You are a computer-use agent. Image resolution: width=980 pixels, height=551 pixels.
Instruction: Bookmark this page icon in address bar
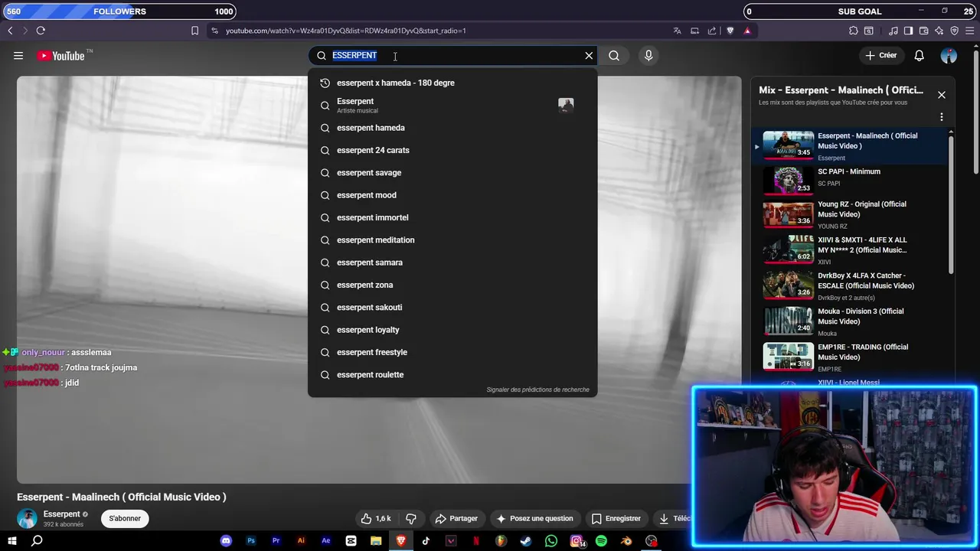point(194,31)
